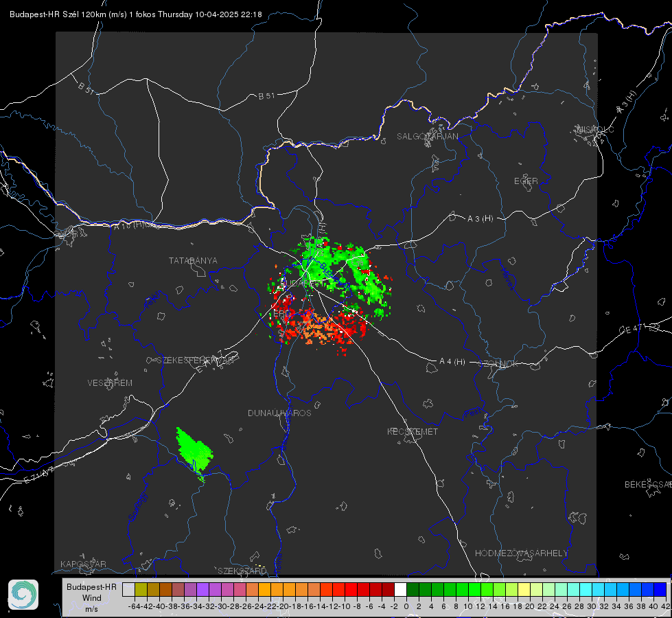Pick the mint swatch between 24 and 26

(x=561, y=589)
